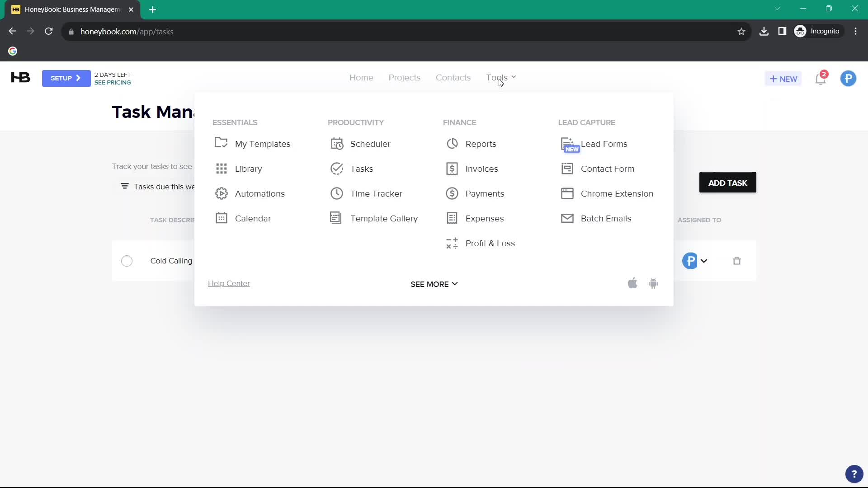Click the Help Center link
Screen dimensions: 868x488
click(x=228, y=284)
